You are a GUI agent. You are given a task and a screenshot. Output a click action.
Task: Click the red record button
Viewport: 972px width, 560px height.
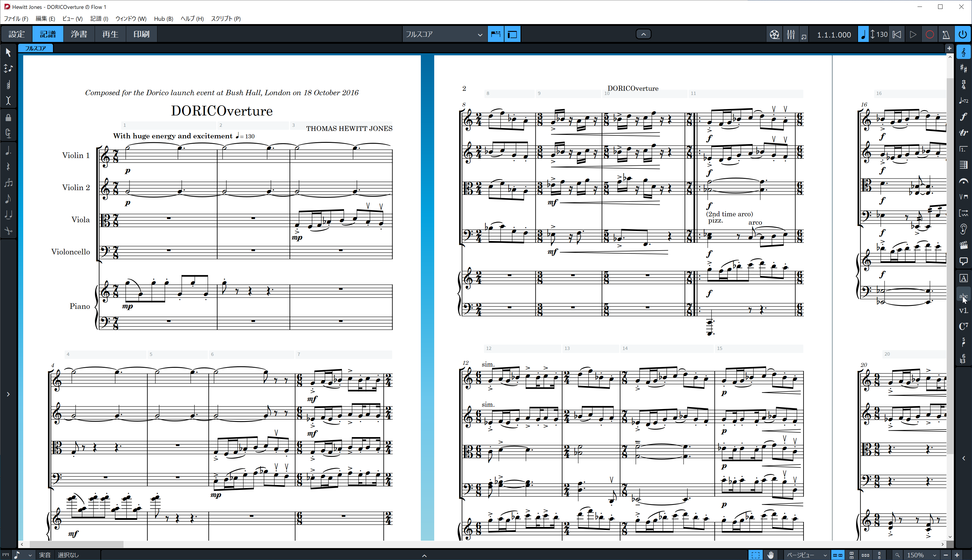[930, 35]
